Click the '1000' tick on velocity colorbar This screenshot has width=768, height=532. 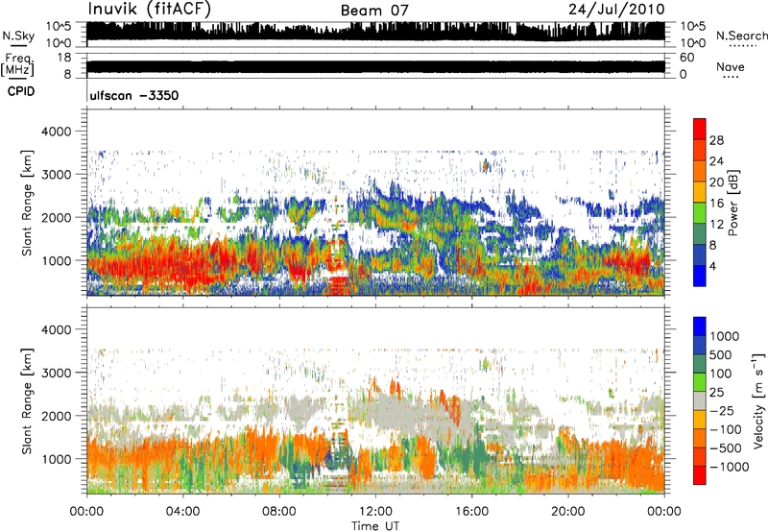725,336
